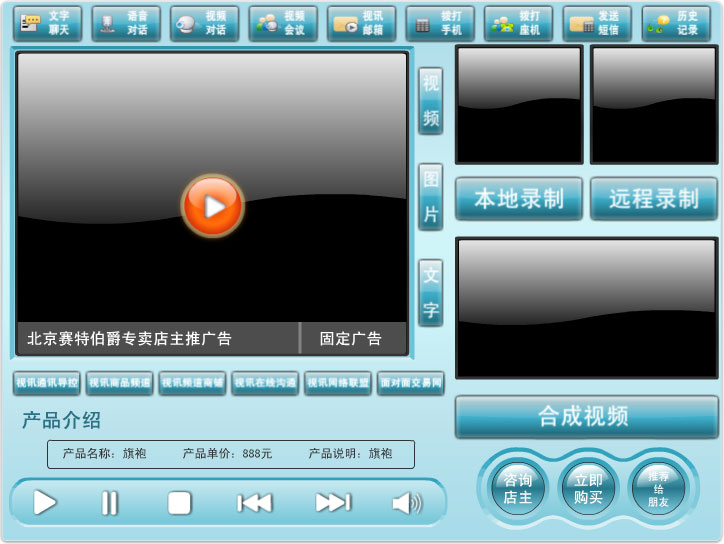Click the 本地录制 local recording button
Image resolution: width=724 pixels, height=544 pixels.
tap(518, 199)
